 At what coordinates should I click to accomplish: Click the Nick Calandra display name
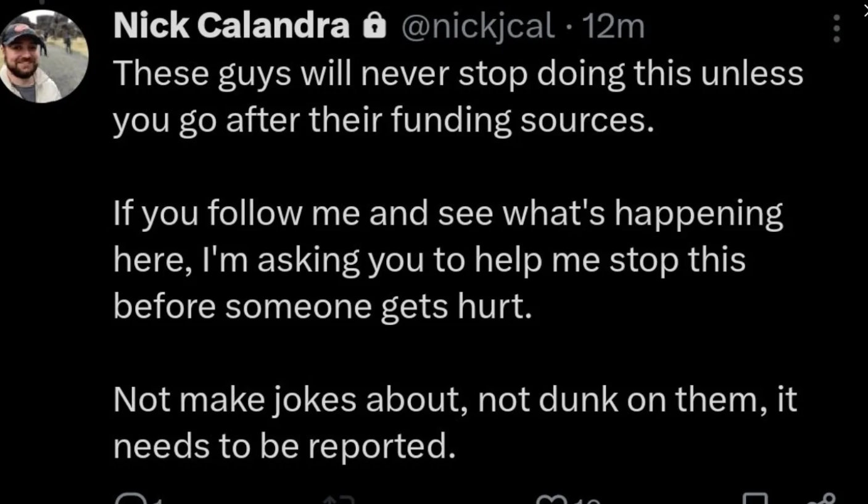(x=231, y=27)
